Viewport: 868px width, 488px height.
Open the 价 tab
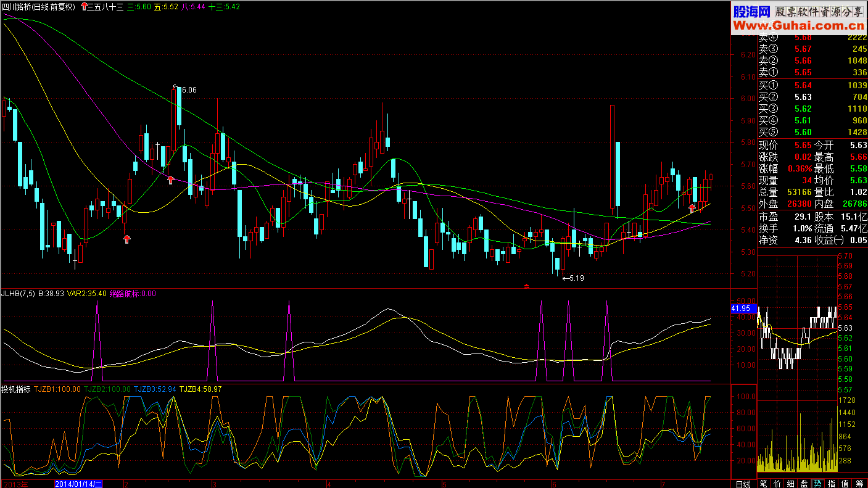pos(778,483)
